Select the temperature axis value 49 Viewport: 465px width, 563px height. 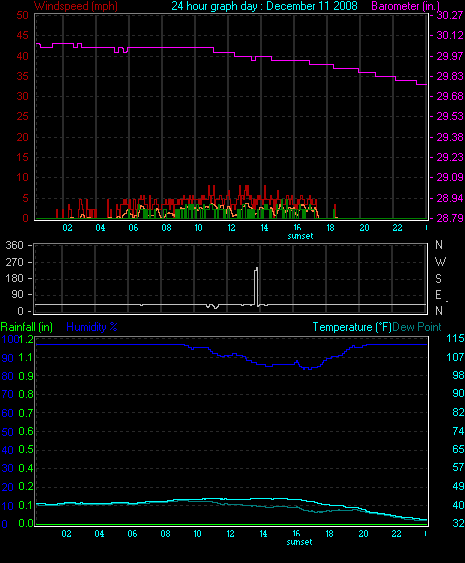(x=458, y=486)
